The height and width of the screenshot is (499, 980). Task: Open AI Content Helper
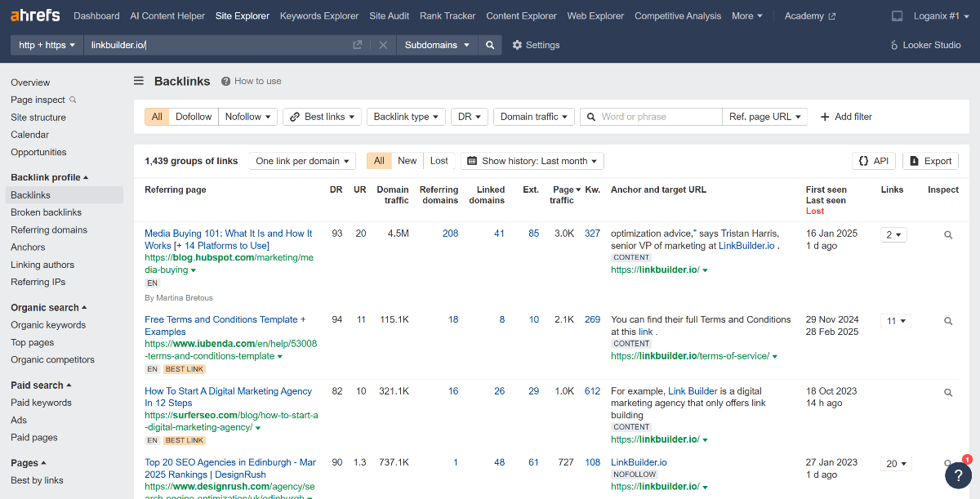[167, 16]
